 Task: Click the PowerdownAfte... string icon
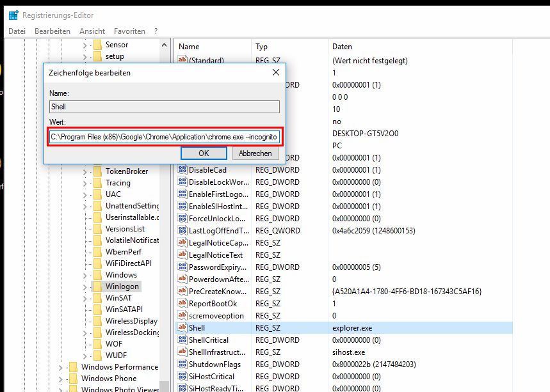point(182,279)
